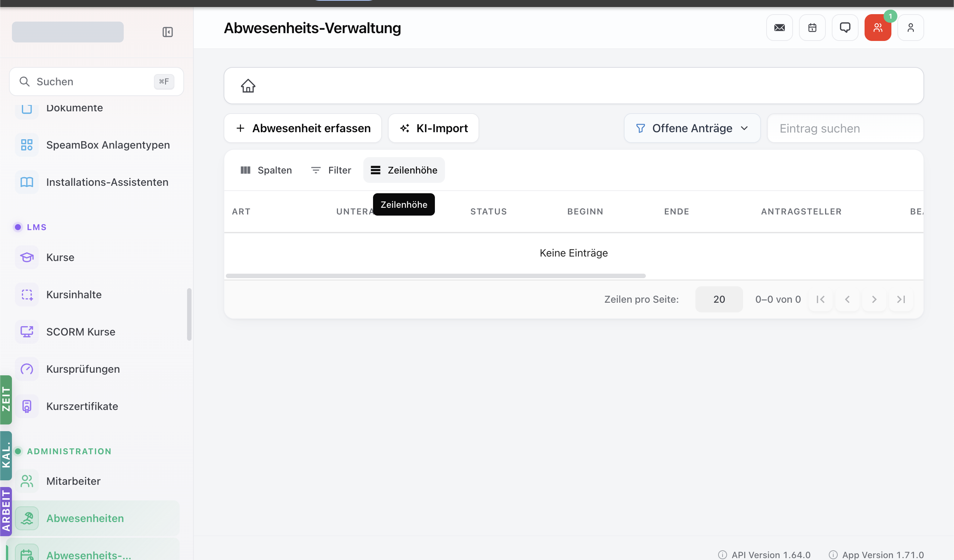Open the chat bubble icon
Screen dimensions: 954x560
845,28
